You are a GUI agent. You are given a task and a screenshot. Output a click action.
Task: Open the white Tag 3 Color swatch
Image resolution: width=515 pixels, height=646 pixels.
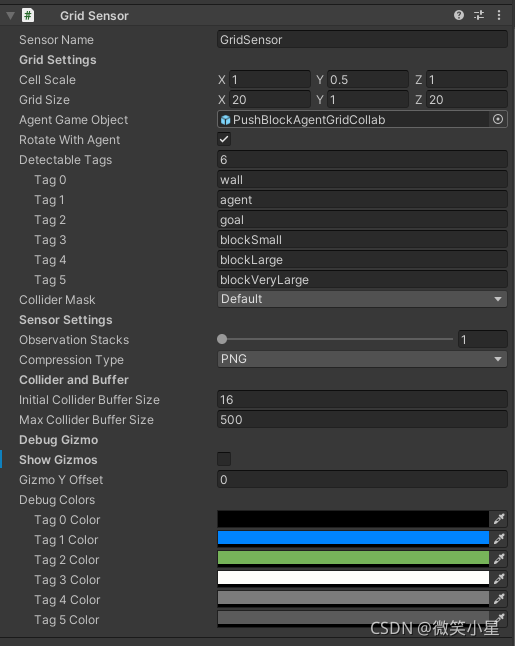[x=353, y=578]
